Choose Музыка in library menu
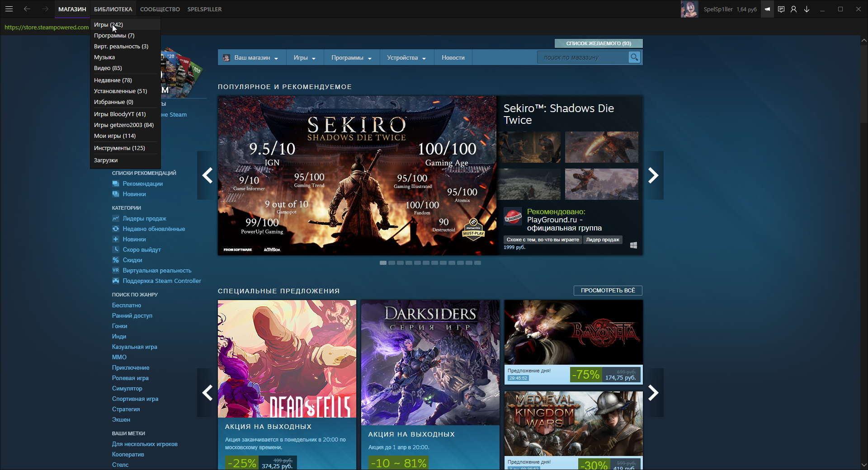The image size is (868, 470). pos(125,57)
